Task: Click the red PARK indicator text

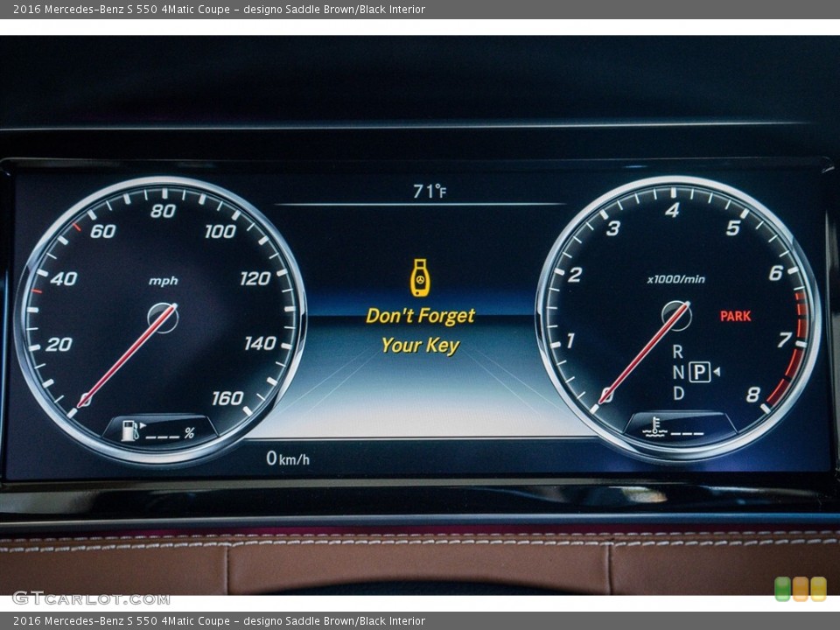Action: 736,316
